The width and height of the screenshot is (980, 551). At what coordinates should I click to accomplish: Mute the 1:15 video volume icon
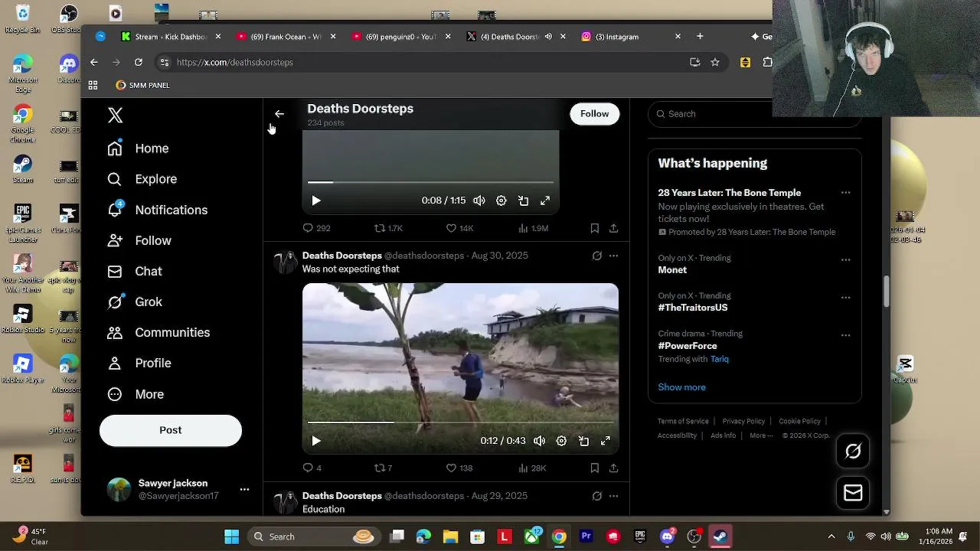point(479,201)
